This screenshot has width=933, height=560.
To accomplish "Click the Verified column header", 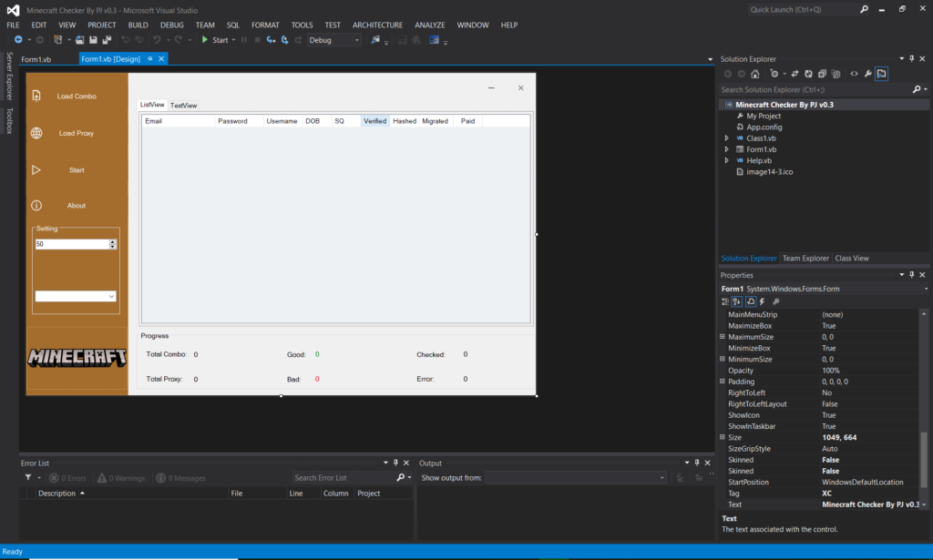I will [x=374, y=121].
